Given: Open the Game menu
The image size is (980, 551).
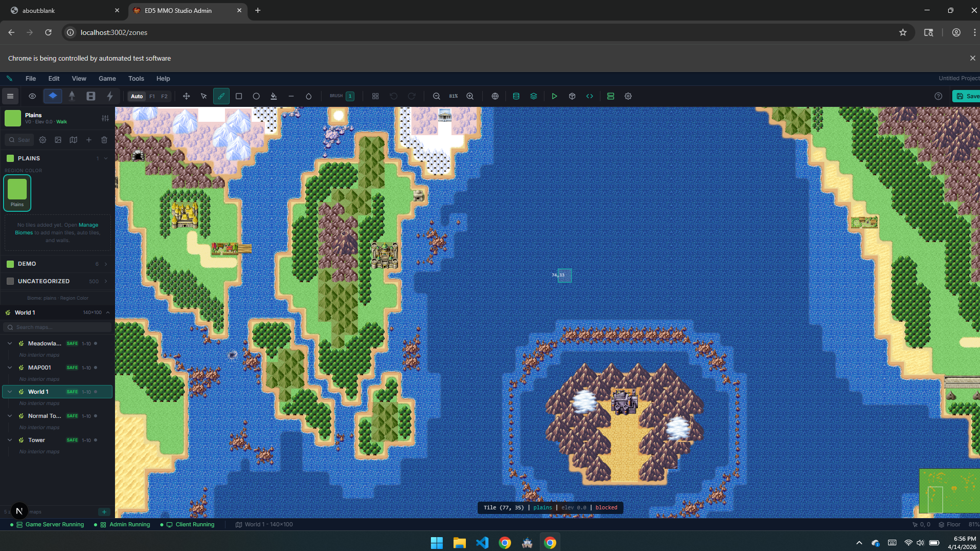Looking at the screenshot, I should (x=107, y=79).
